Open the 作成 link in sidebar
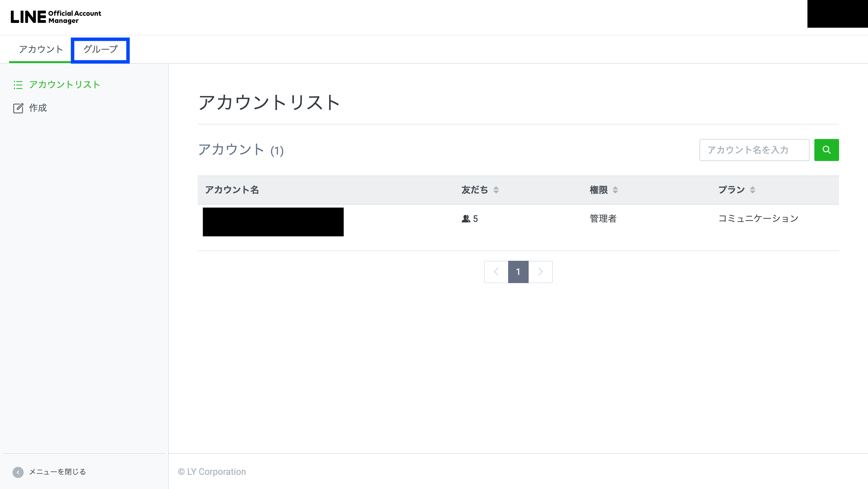 point(38,108)
